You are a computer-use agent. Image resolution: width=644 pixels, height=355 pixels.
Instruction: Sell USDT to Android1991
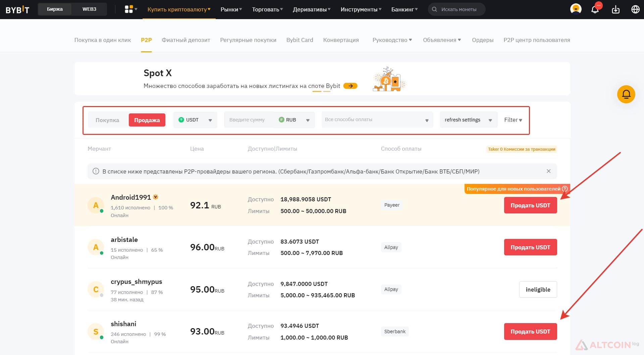(530, 205)
